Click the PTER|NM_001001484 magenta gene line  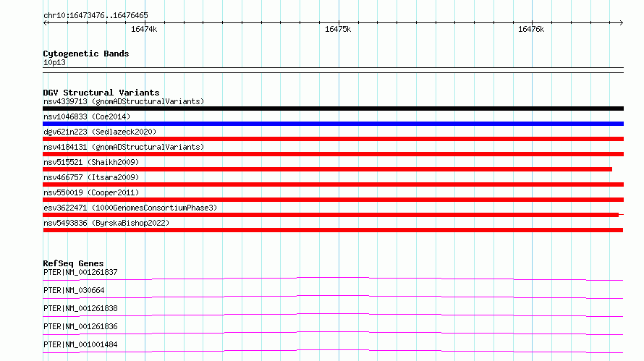click(x=333, y=351)
